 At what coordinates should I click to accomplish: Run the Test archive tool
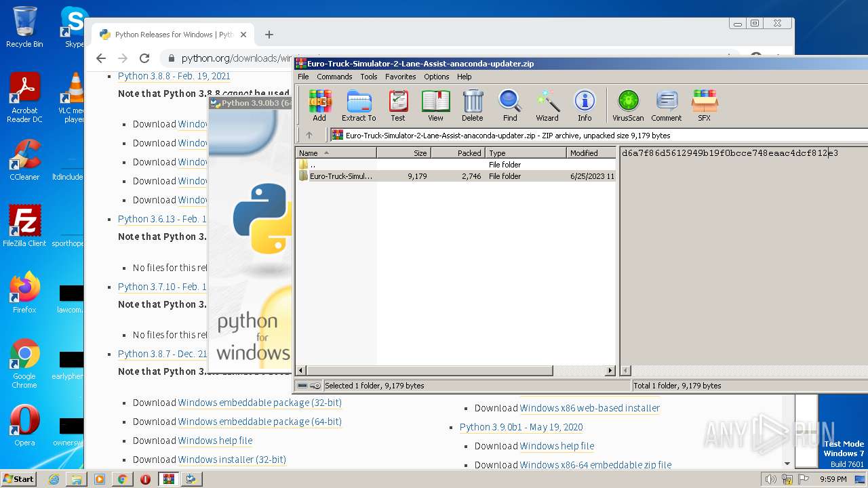398,106
